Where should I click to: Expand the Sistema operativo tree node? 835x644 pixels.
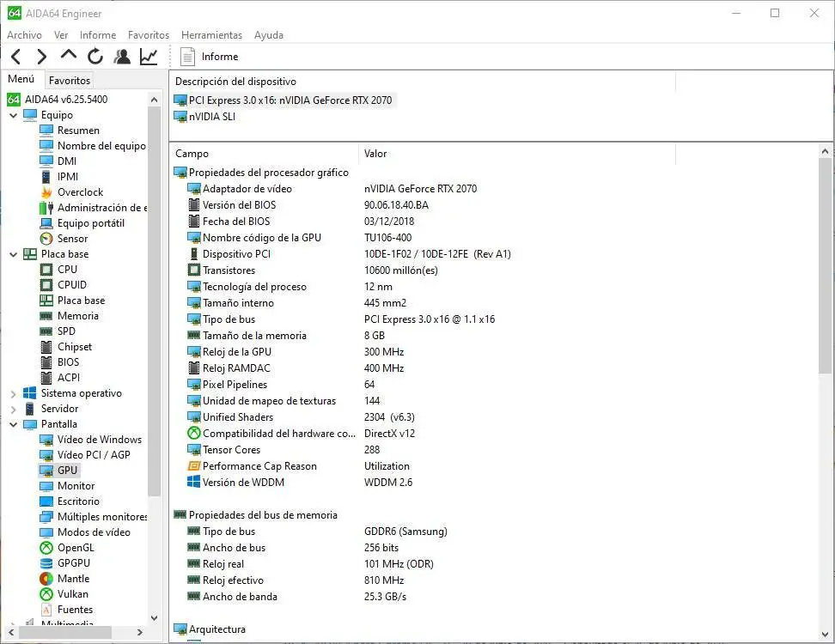[13, 394]
